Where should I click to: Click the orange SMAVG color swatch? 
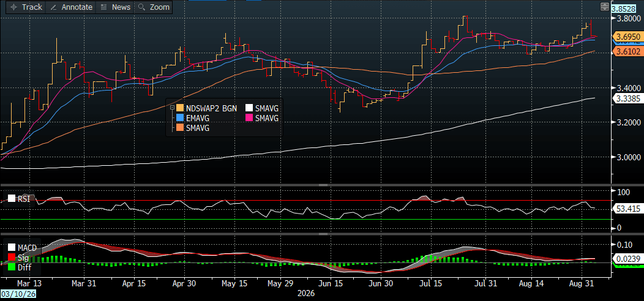[x=180, y=128]
